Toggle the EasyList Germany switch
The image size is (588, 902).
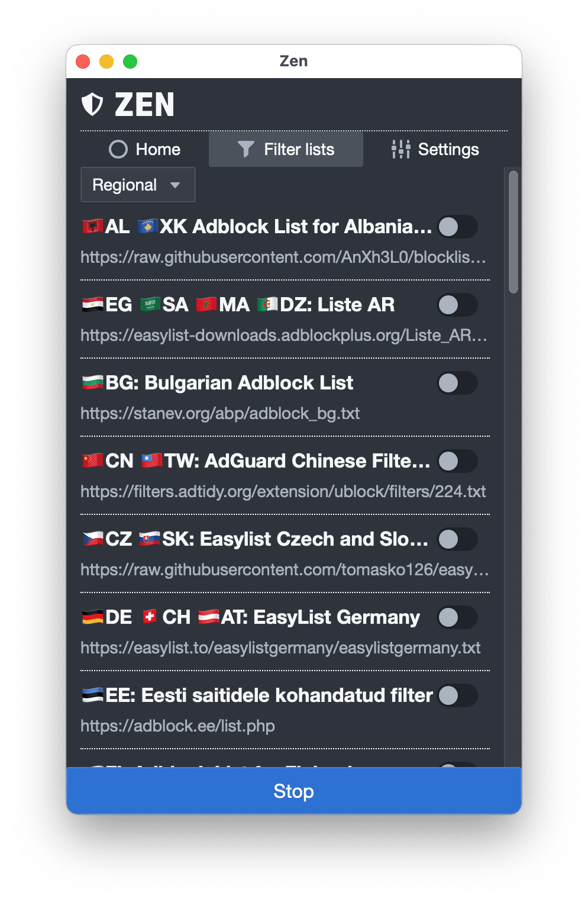(457, 617)
